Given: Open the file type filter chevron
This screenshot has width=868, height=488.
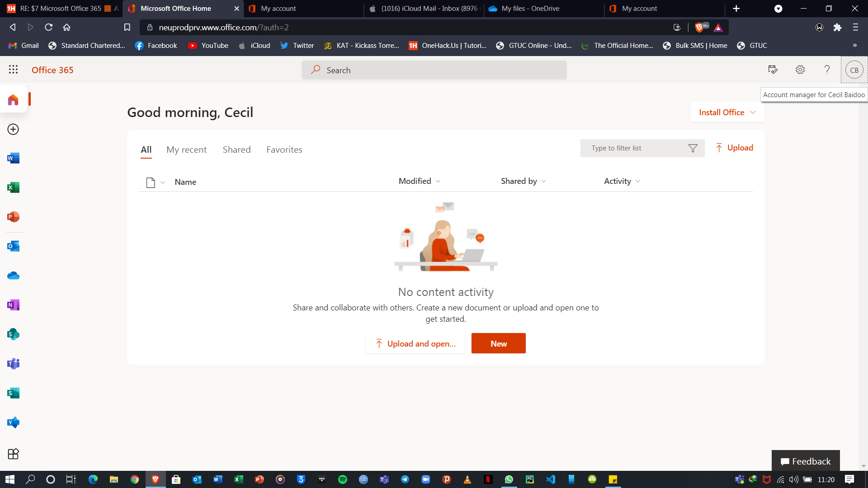Looking at the screenshot, I should tap(163, 182).
